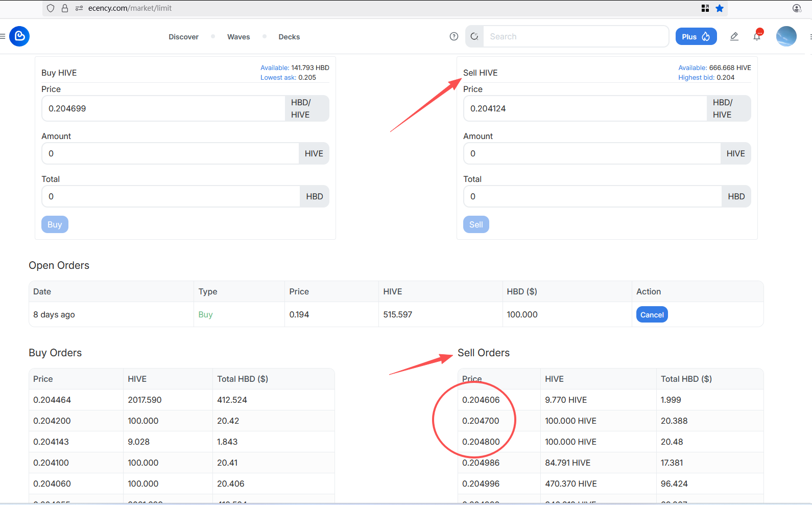This screenshot has height=505, width=812.
Task: Click Available 141.793 HBD link
Action: click(295, 67)
